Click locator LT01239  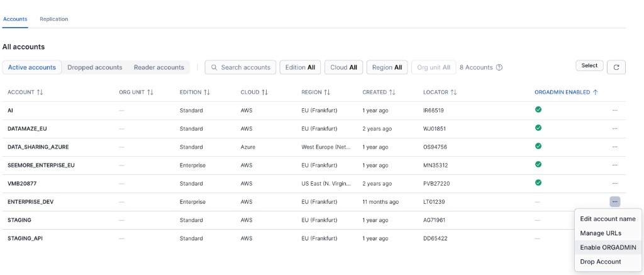434,202
